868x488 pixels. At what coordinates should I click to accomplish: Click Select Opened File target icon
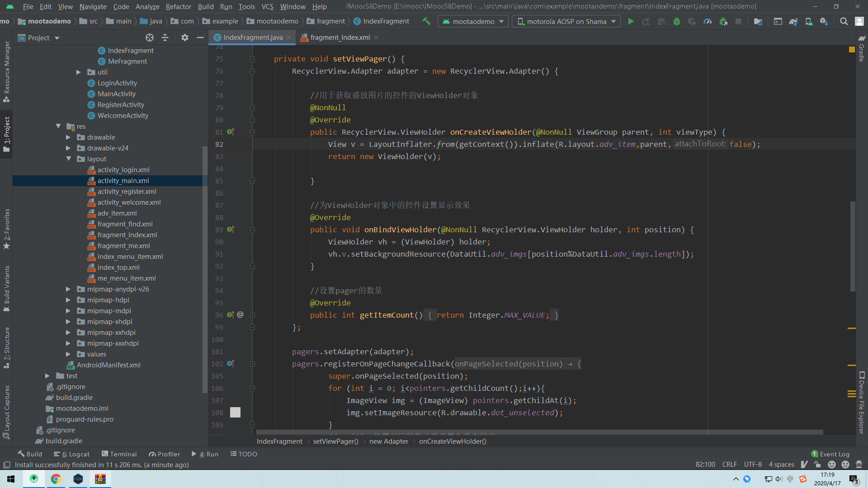(150, 38)
